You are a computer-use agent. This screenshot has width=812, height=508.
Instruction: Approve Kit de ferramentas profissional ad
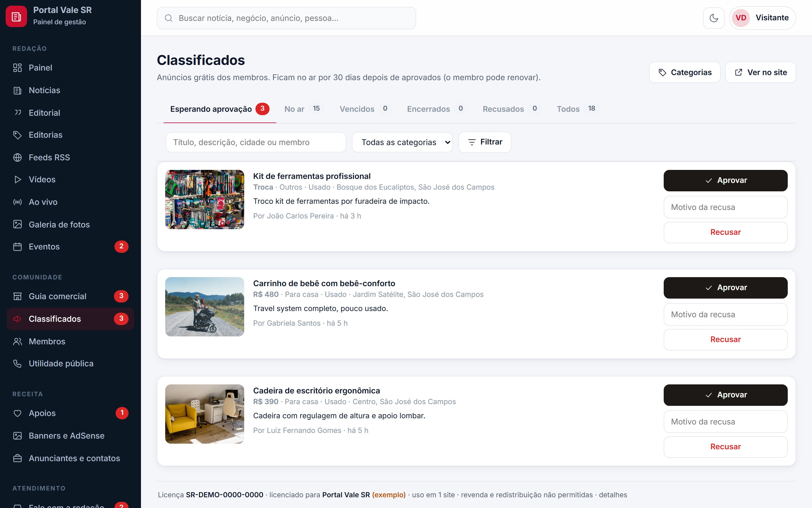(x=725, y=180)
